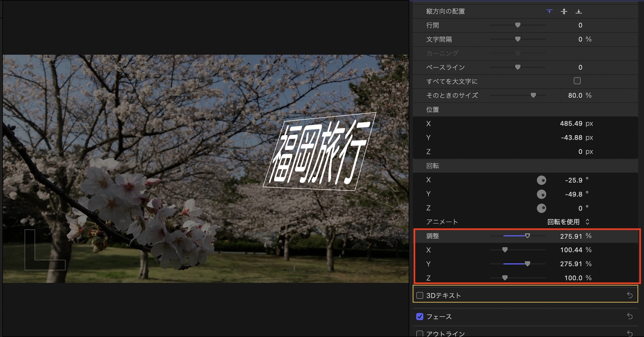Enable the アウトライン checkbox
The image size is (644, 337).
[x=420, y=334]
